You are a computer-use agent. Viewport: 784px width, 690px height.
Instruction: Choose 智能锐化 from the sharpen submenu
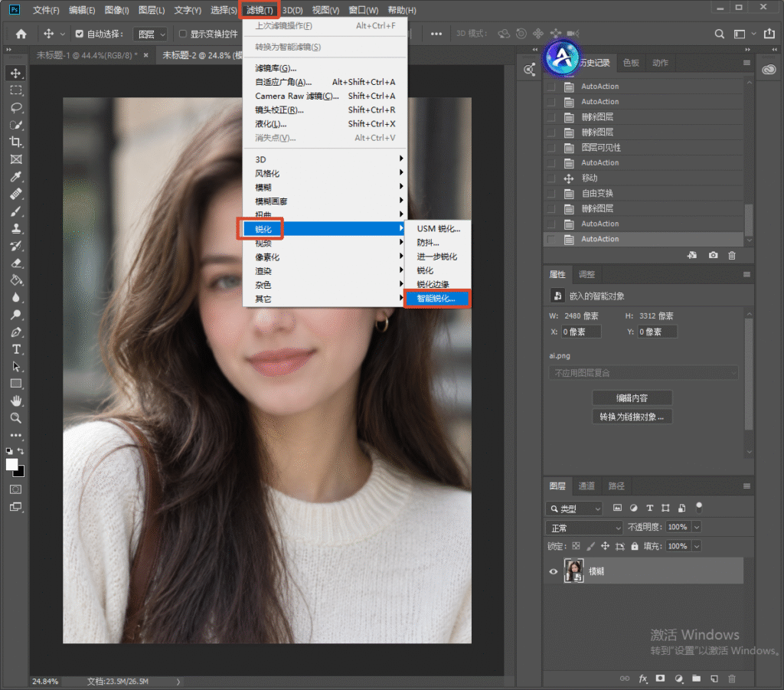coord(436,299)
